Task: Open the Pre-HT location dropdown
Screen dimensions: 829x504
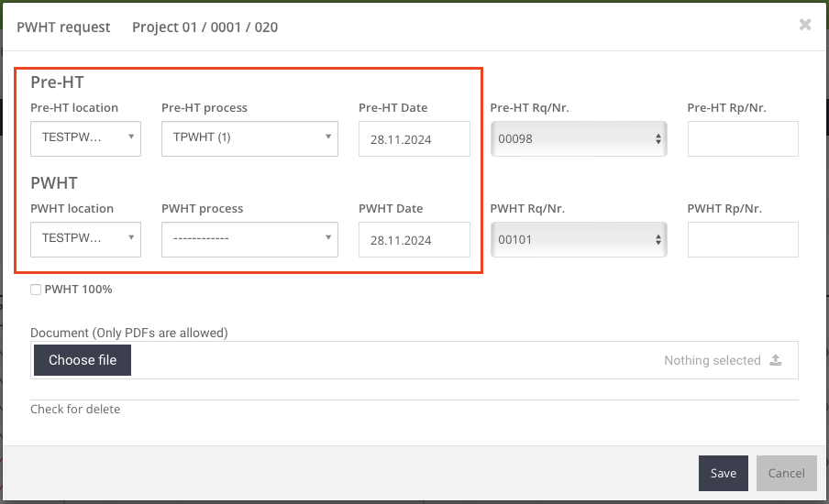Action: click(x=85, y=139)
